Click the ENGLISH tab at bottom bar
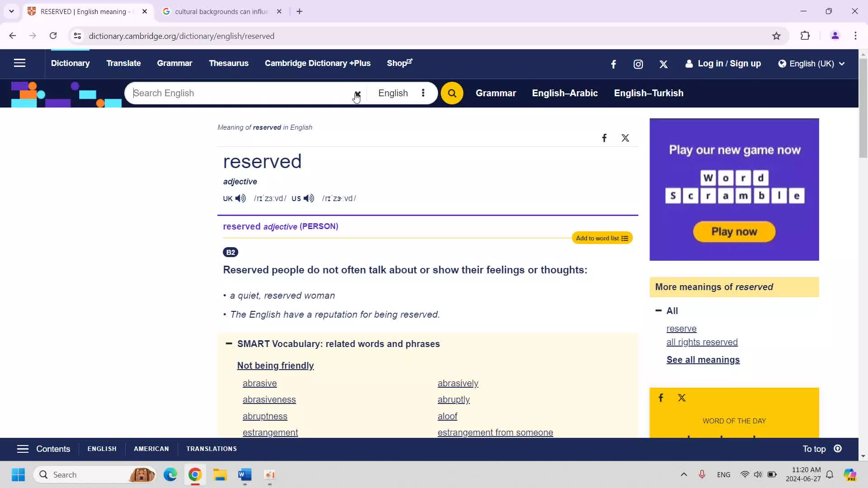Image resolution: width=868 pixels, height=488 pixels. pyautogui.click(x=101, y=448)
